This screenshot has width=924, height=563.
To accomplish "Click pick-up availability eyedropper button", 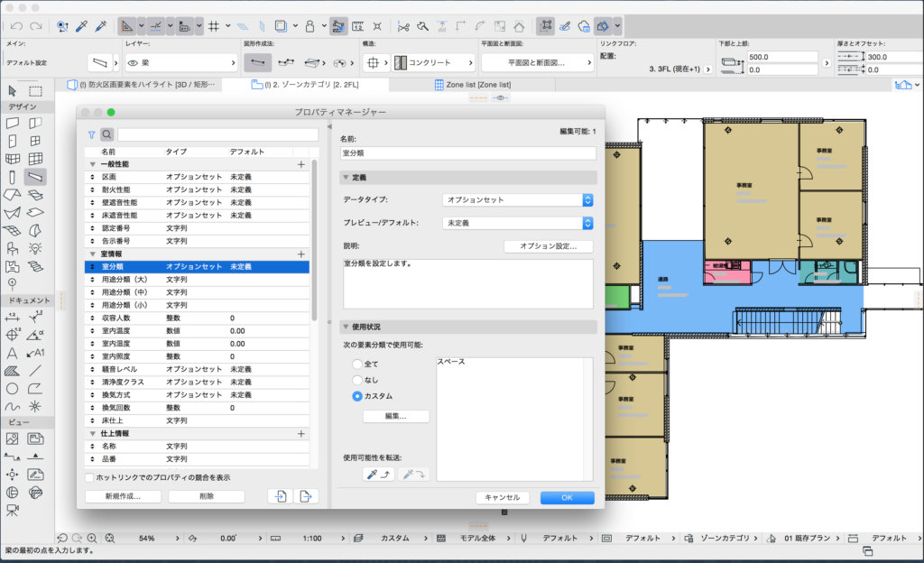I will [x=378, y=474].
